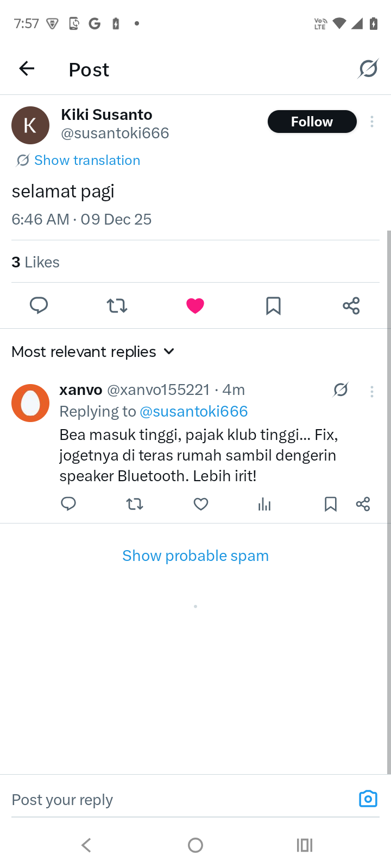View analytics icon on xanvo's reply
Image resolution: width=391 pixels, height=868 pixels.
(x=264, y=505)
